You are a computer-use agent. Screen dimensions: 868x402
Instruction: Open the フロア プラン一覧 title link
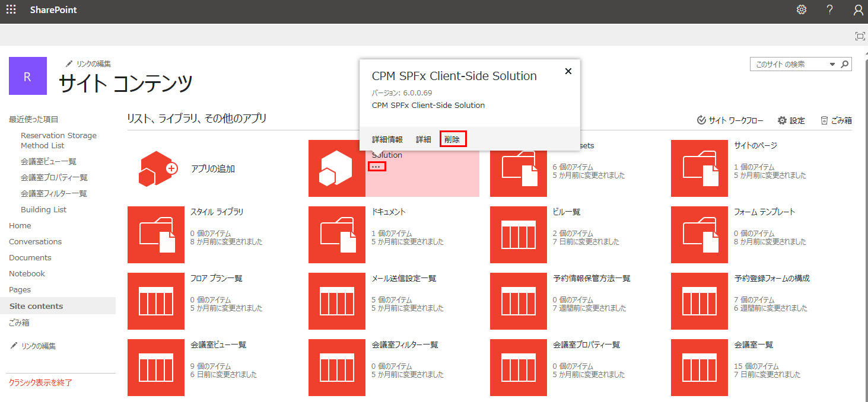click(217, 278)
